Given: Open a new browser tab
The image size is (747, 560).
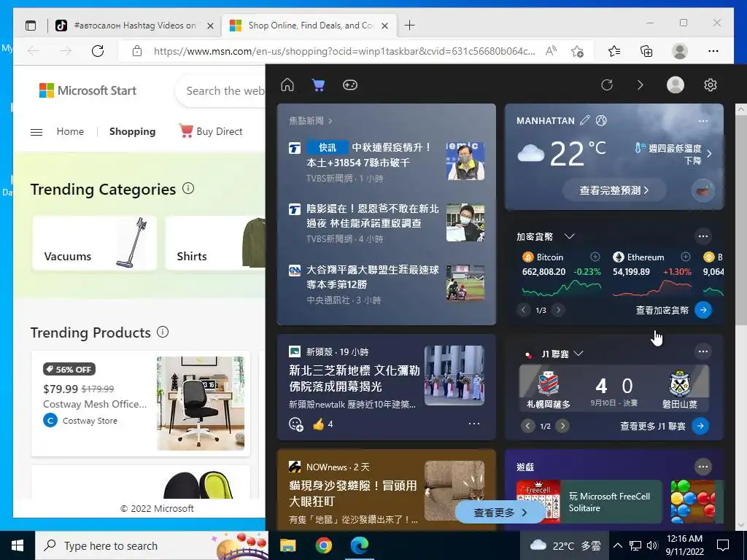Looking at the screenshot, I should 409,26.
